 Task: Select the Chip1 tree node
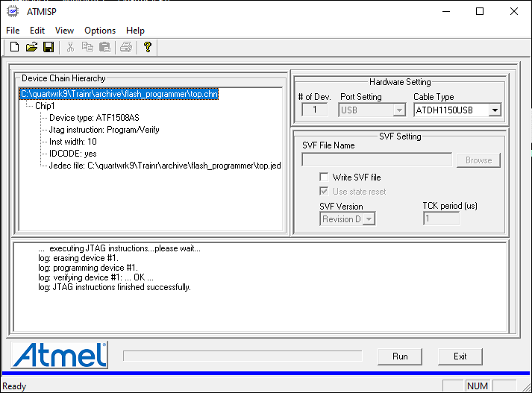coord(45,106)
